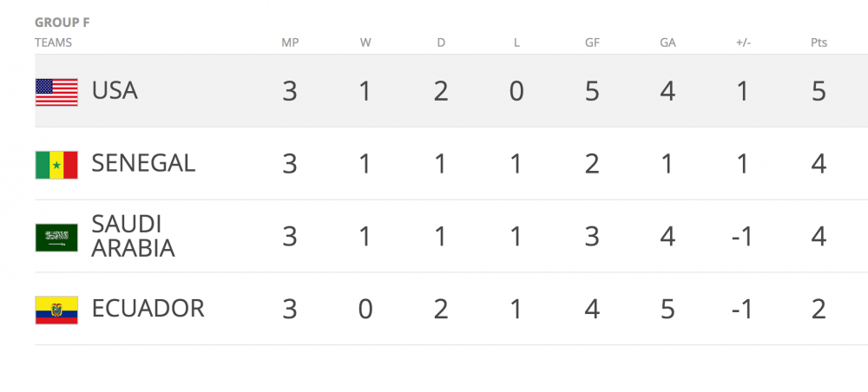Viewport: 868px width, 392px height.
Task: Click the Saudi Arabia flag icon
Action: click(56, 237)
